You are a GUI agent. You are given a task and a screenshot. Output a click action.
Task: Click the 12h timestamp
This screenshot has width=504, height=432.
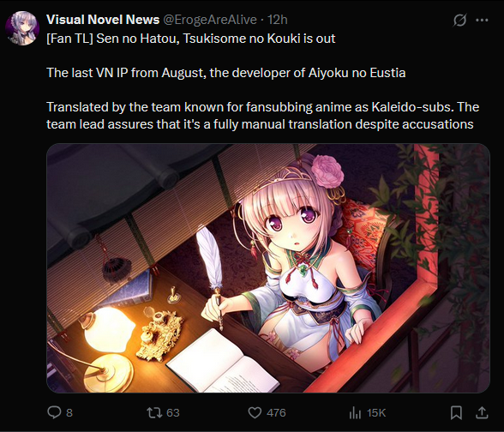(278, 20)
